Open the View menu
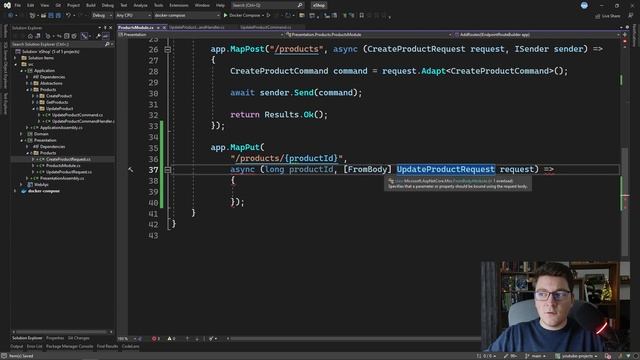Image resolution: width=640 pixels, height=360 pixels. (x=44, y=5)
